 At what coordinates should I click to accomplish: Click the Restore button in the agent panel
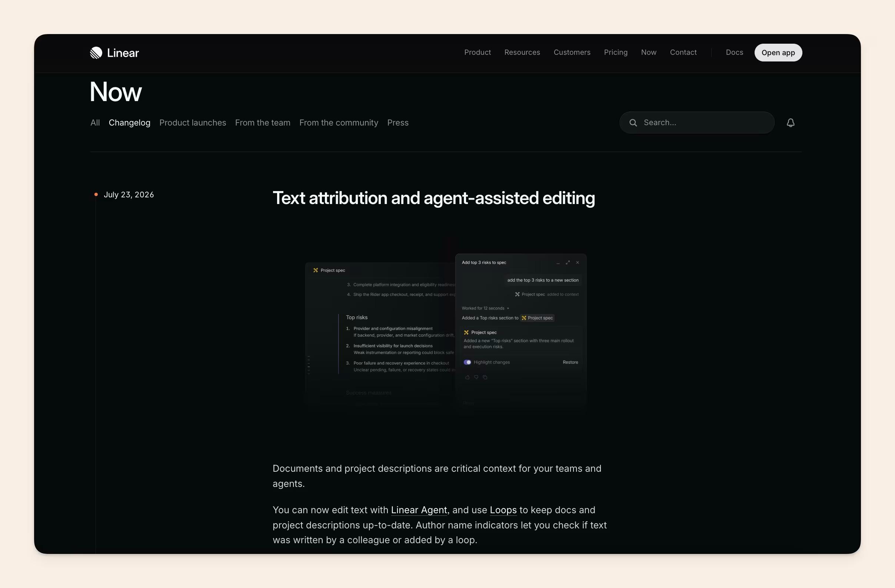point(570,363)
